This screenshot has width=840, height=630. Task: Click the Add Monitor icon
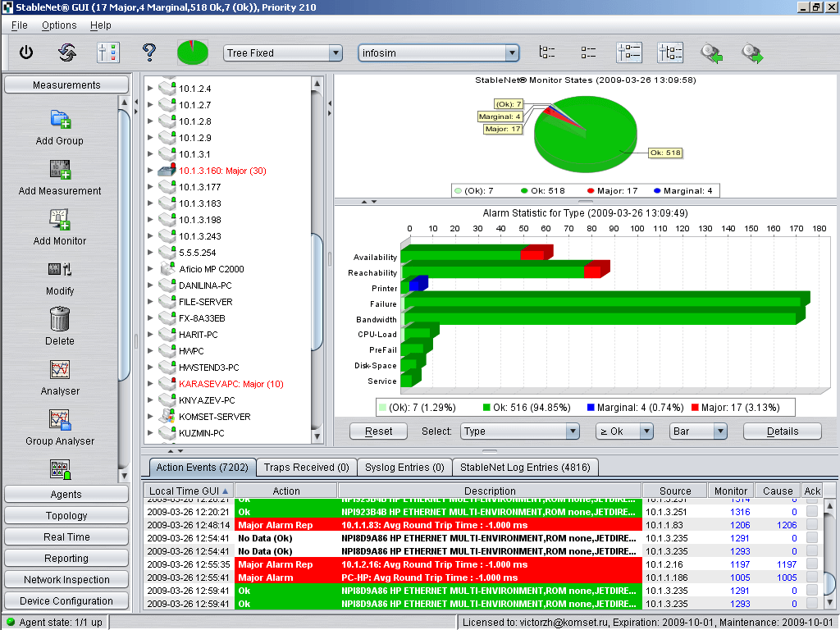[60, 220]
